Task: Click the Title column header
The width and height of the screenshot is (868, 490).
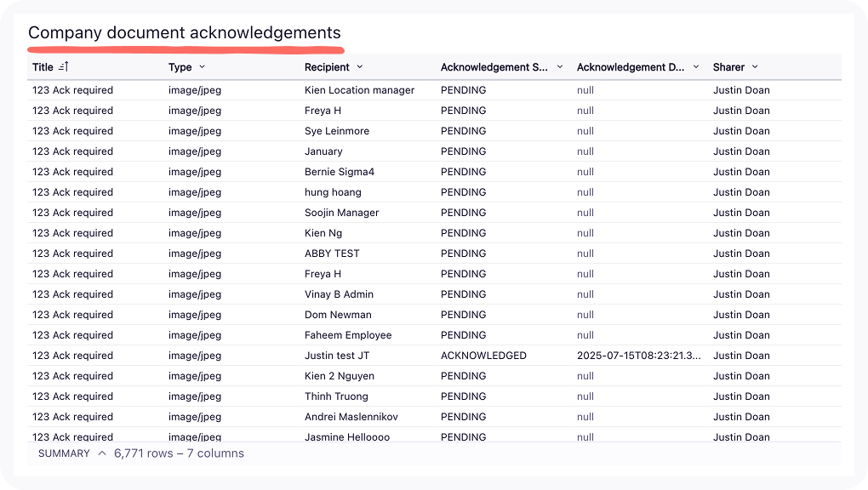Action: [x=43, y=67]
